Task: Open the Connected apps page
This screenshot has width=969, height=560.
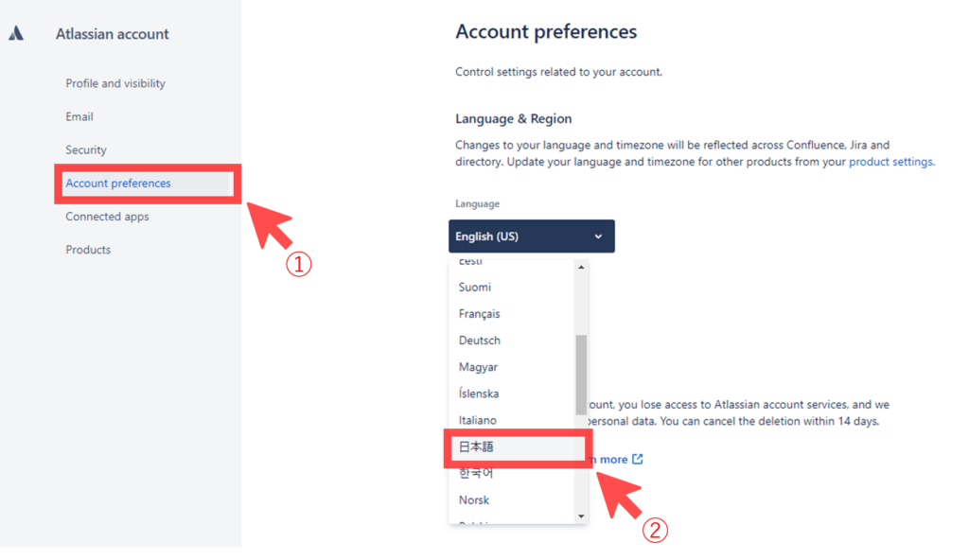Action: coord(107,217)
